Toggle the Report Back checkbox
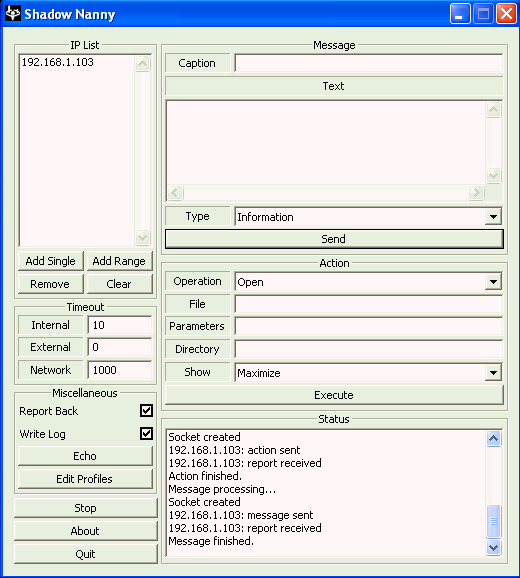This screenshot has height=578, width=520. point(146,410)
